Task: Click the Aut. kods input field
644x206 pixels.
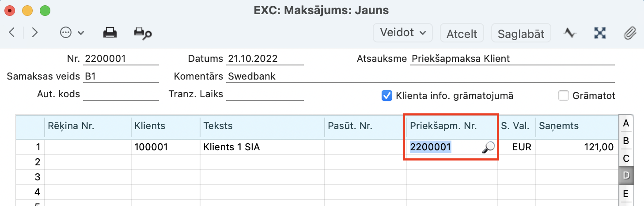Action: coord(121,94)
